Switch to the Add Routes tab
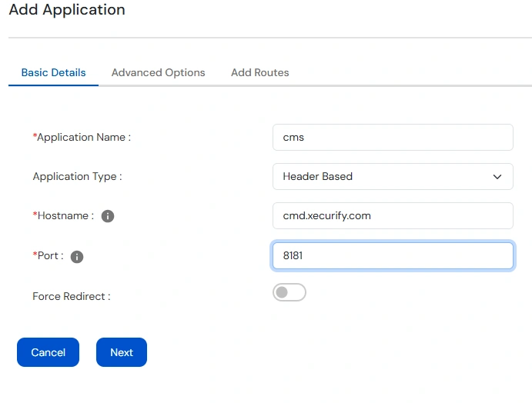Image resolution: width=532 pixels, height=403 pixels. (260, 72)
